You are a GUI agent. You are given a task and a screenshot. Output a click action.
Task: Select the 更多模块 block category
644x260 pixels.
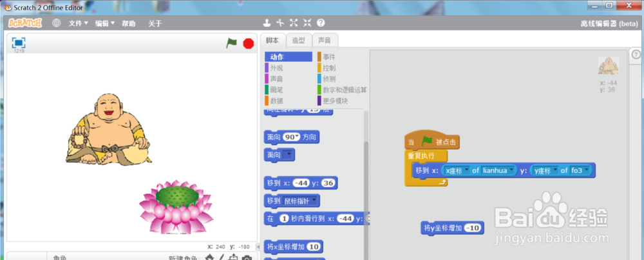click(x=335, y=101)
